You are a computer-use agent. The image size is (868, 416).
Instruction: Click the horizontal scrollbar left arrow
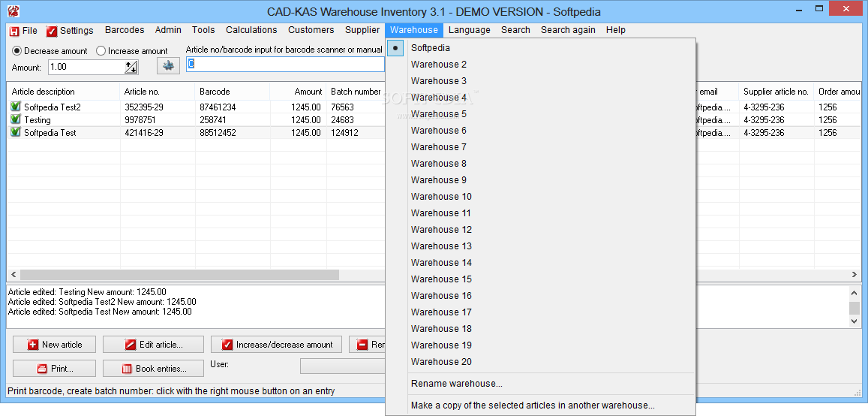coord(14,275)
